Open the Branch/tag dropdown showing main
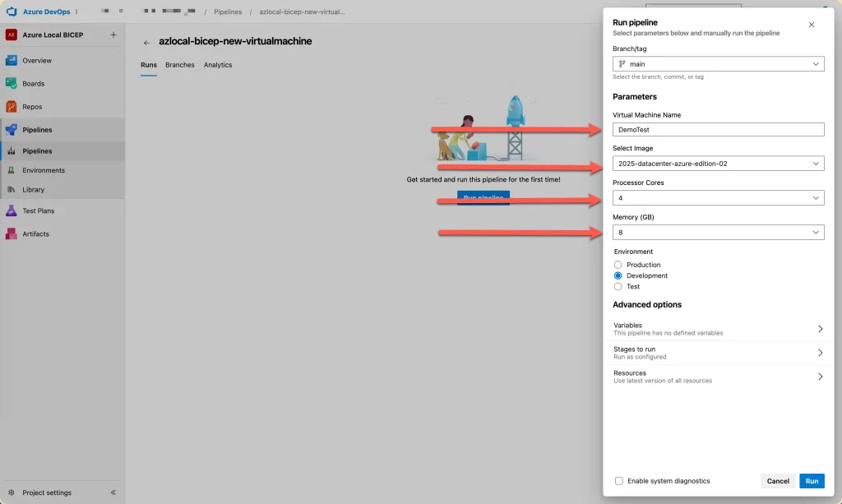Image resolution: width=842 pixels, height=504 pixels. point(718,64)
